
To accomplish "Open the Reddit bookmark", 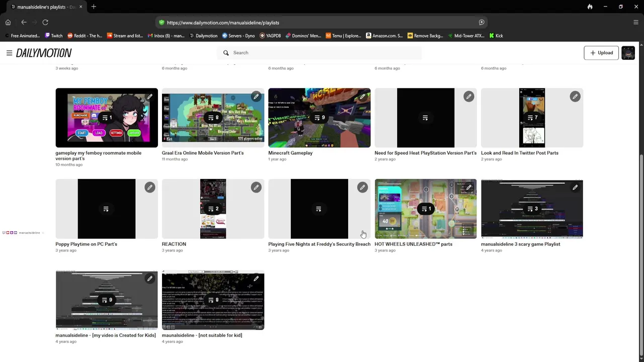I will coord(85,36).
